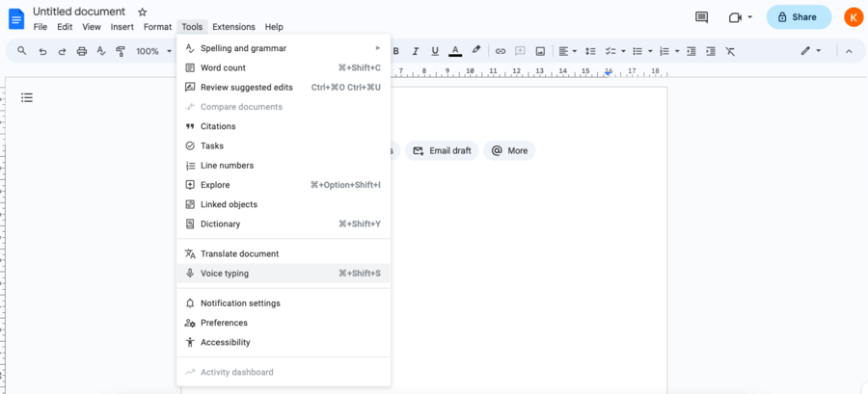The height and width of the screenshot is (394, 868).
Task: Expand the Spelling and grammar submenu
Action: click(284, 48)
